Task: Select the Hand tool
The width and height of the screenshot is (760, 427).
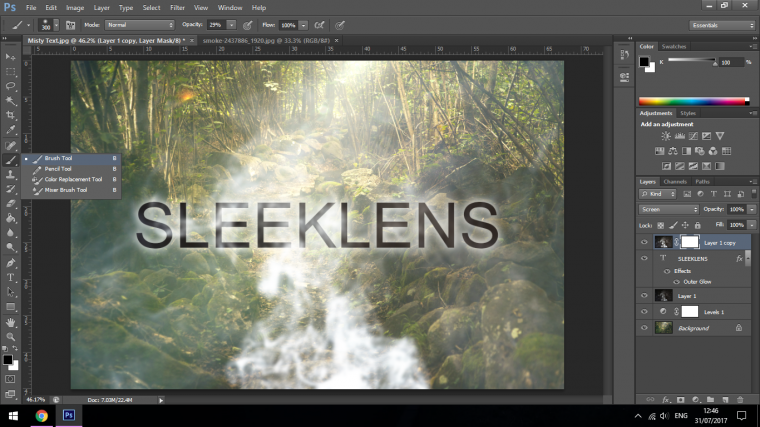Action: pyautogui.click(x=10, y=322)
